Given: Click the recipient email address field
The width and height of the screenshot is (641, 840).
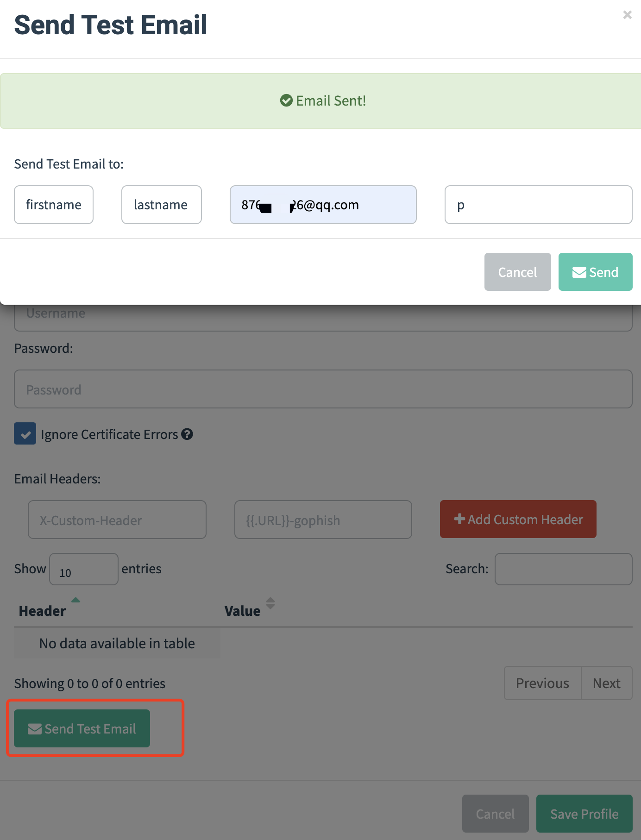Looking at the screenshot, I should click(x=323, y=205).
